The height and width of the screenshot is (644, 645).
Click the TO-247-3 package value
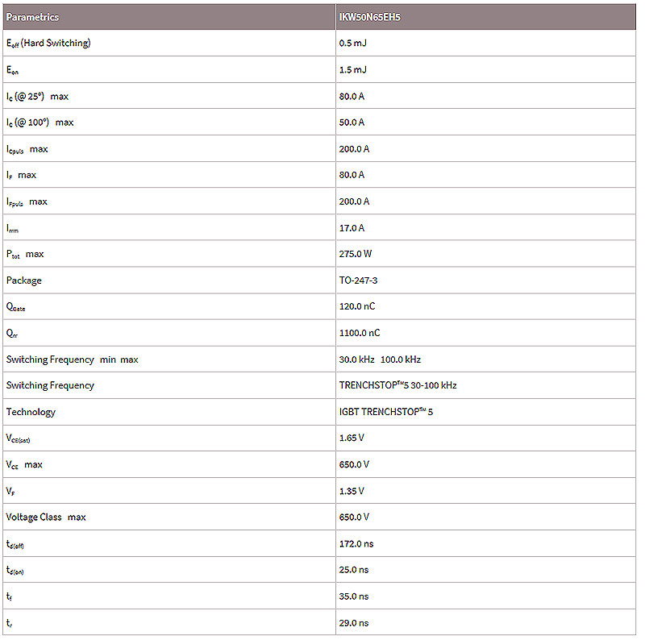point(359,280)
